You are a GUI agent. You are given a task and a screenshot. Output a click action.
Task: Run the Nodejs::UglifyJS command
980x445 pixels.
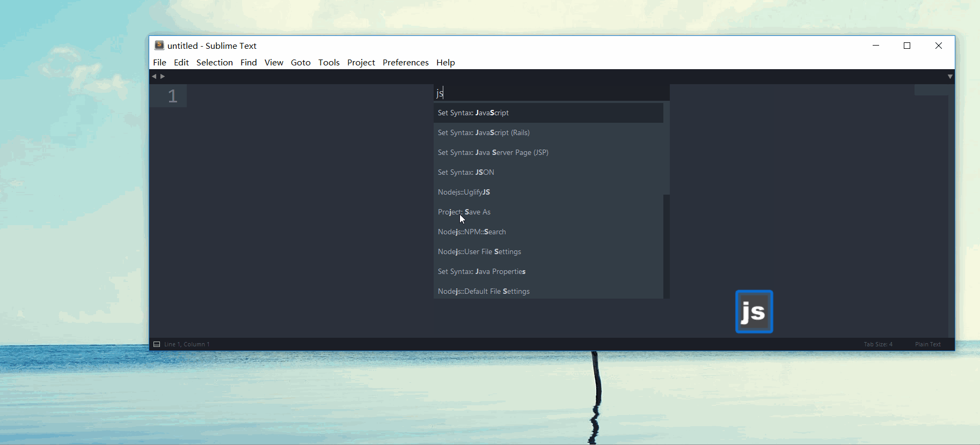coord(548,192)
